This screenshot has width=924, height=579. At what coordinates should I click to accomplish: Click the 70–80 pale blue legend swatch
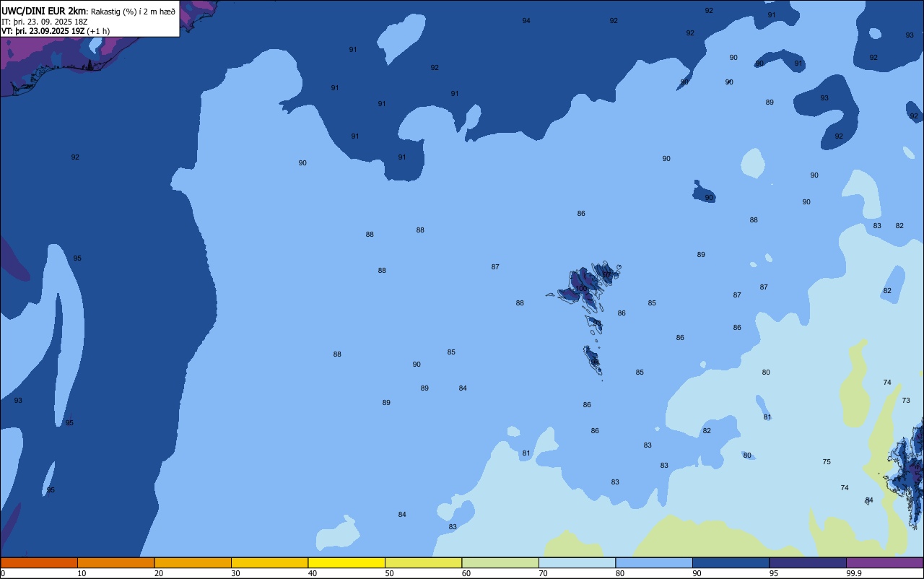pos(577,562)
